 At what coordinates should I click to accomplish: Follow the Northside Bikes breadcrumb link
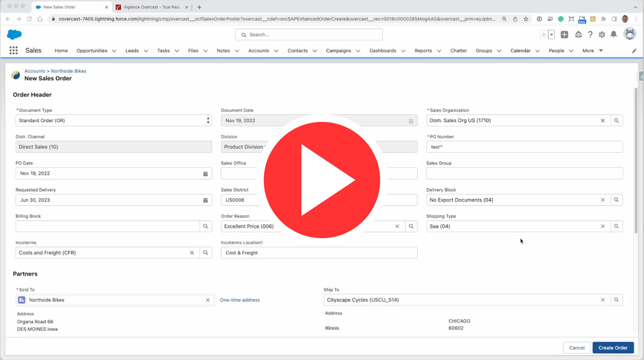[69, 71]
